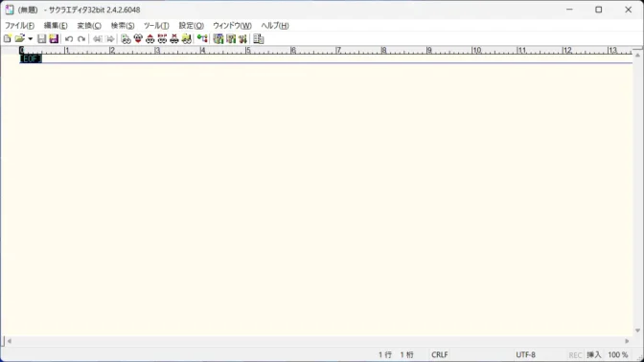644x362 pixels.
Task: Click the 1 桁 column number status
Action: click(x=407, y=354)
